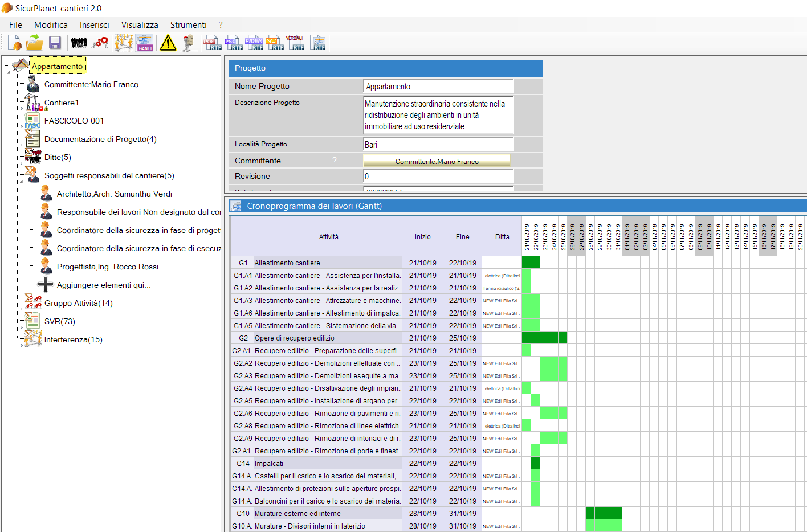Open the Inserisci menu
Screen dimensions: 807x532
[95, 25]
